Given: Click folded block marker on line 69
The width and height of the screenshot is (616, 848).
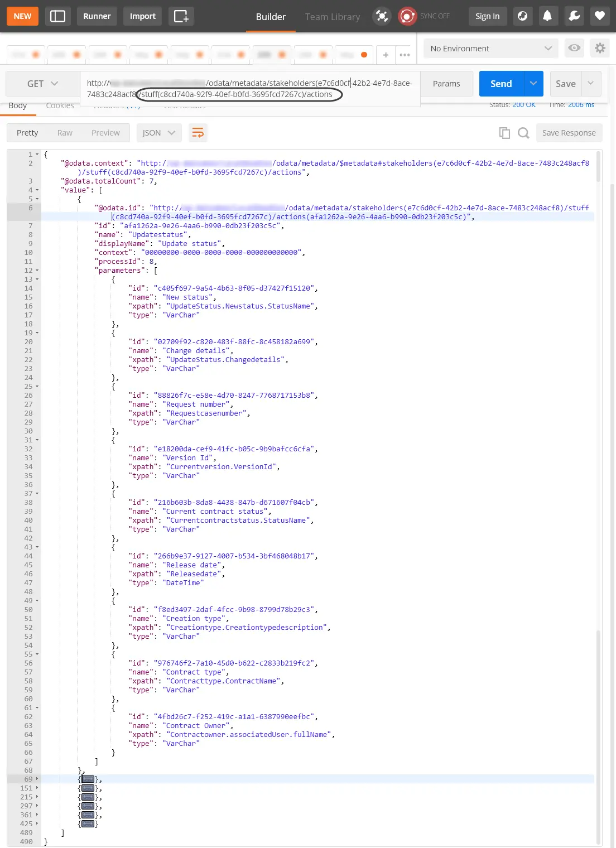Looking at the screenshot, I should coord(88,779).
